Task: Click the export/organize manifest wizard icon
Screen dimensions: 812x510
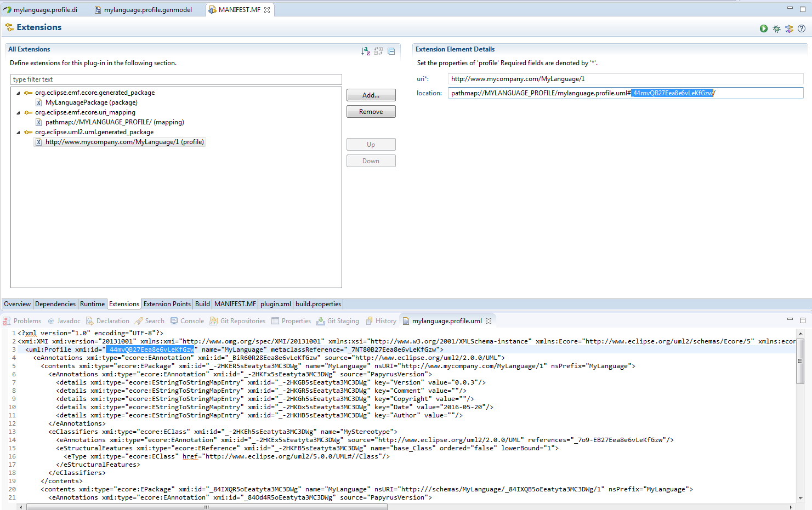Action: click(789, 28)
